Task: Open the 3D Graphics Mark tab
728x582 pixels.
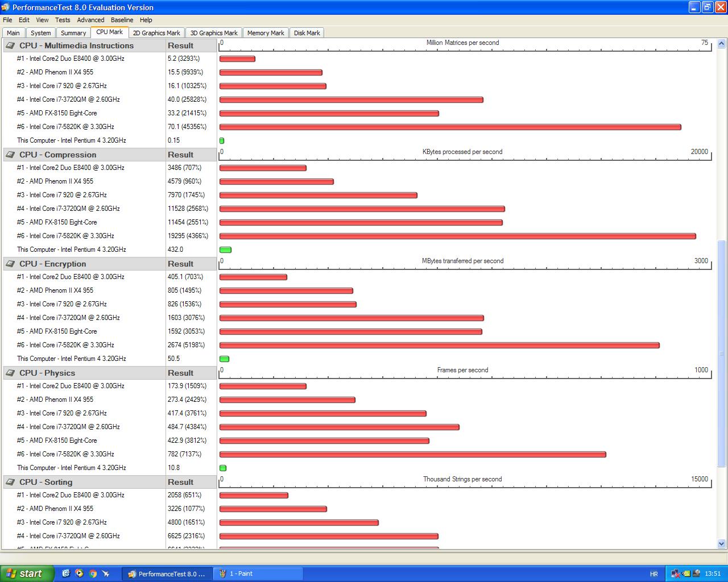Action: [214, 33]
